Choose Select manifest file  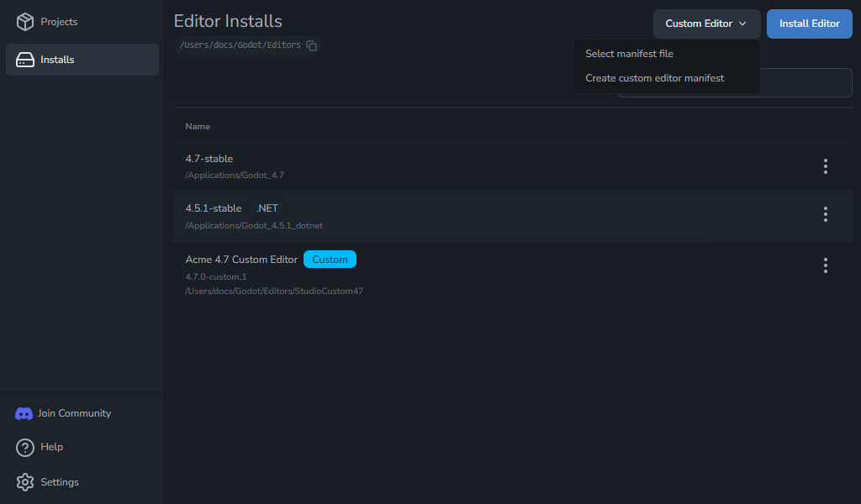pyautogui.click(x=629, y=54)
